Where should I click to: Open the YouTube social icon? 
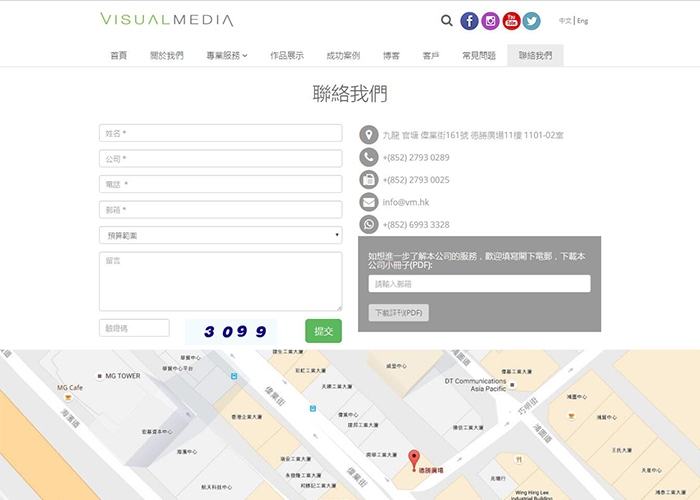(511, 20)
